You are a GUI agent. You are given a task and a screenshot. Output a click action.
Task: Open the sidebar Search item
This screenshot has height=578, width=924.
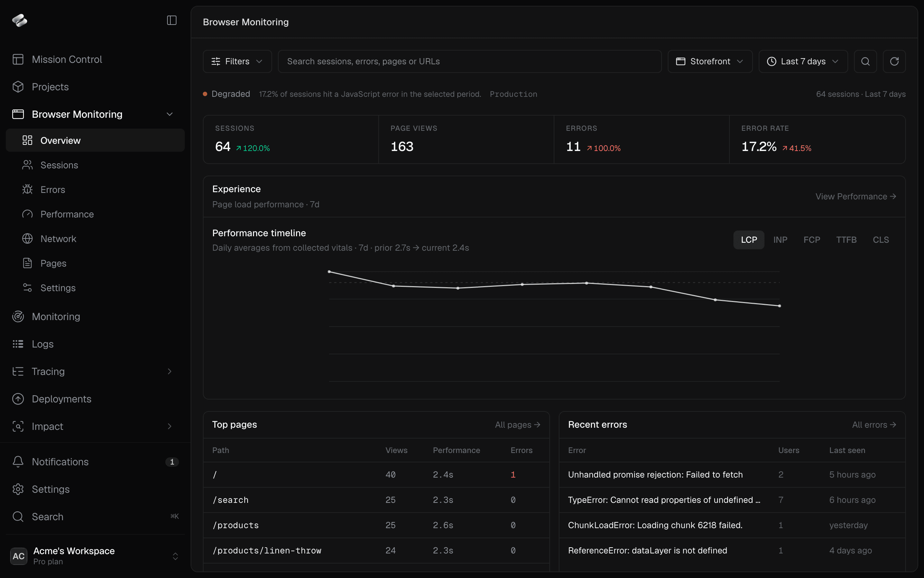(95, 517)
